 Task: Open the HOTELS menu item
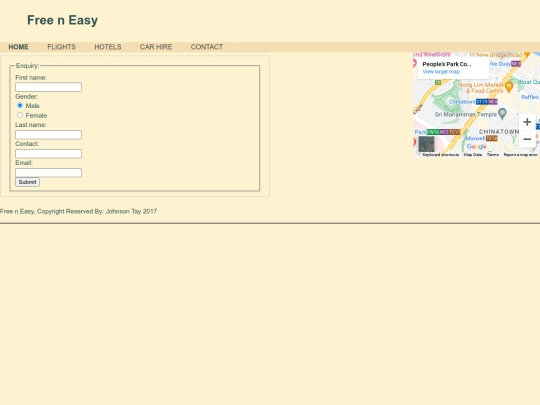click(x=108, y=47)
